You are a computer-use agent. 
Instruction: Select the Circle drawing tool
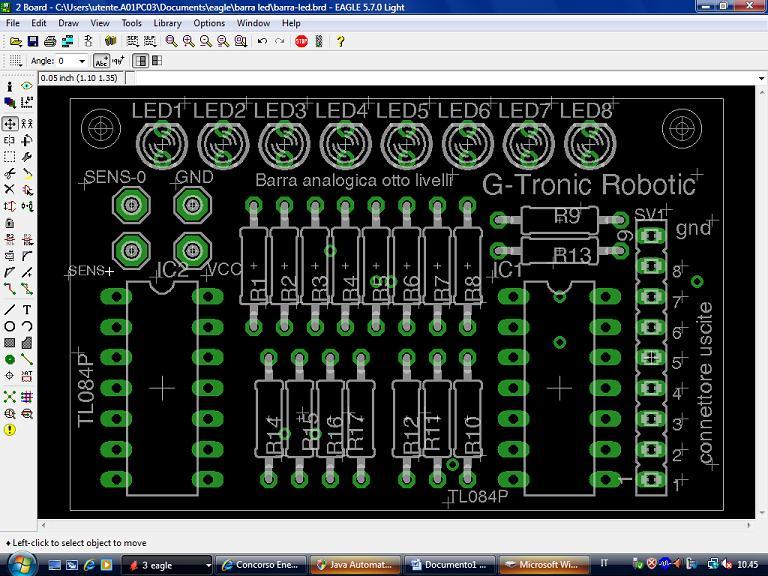(10, 326)
